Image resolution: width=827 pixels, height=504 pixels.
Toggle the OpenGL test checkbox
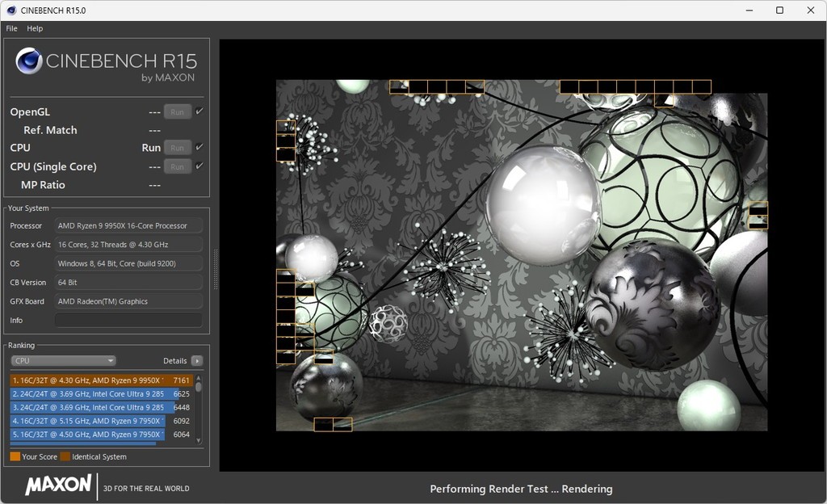[199, 111]
